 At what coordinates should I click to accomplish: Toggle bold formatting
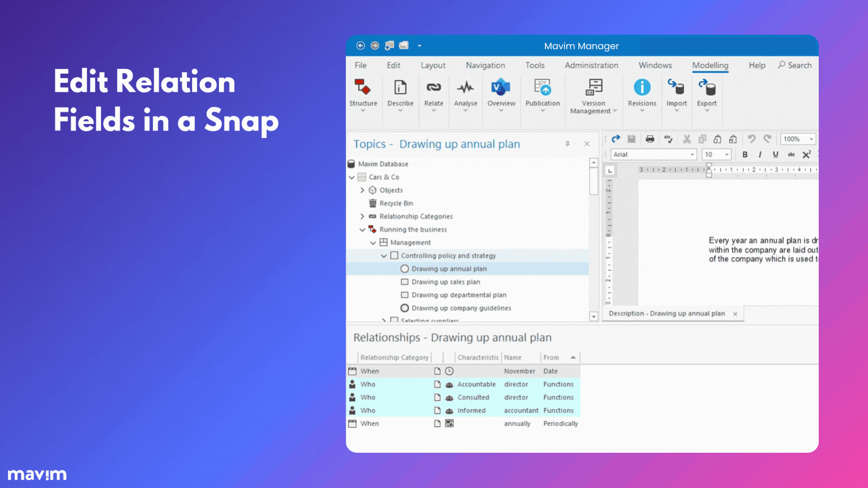[x=745, y=155]
